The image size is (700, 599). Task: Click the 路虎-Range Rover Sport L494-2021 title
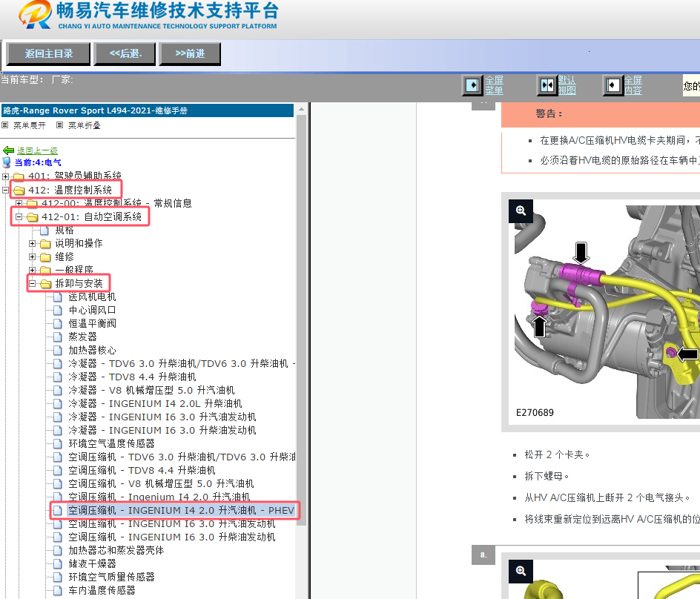[x=96, y=110]
